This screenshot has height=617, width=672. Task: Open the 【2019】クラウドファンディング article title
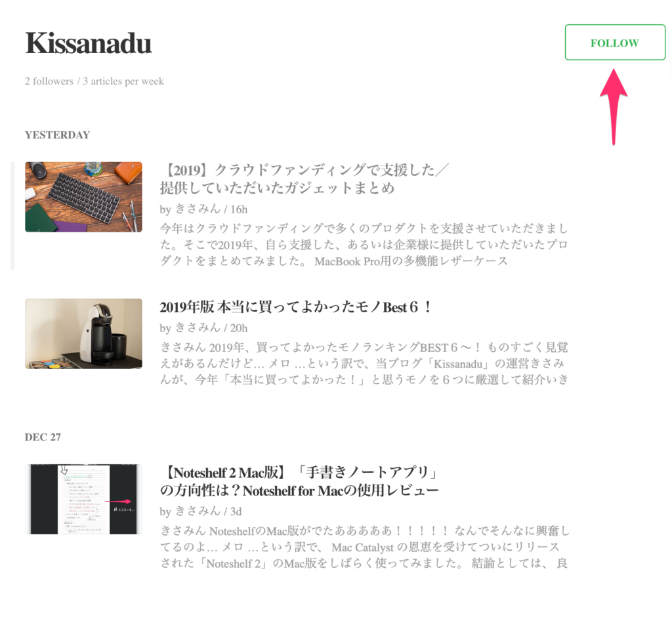pos(304,179)
